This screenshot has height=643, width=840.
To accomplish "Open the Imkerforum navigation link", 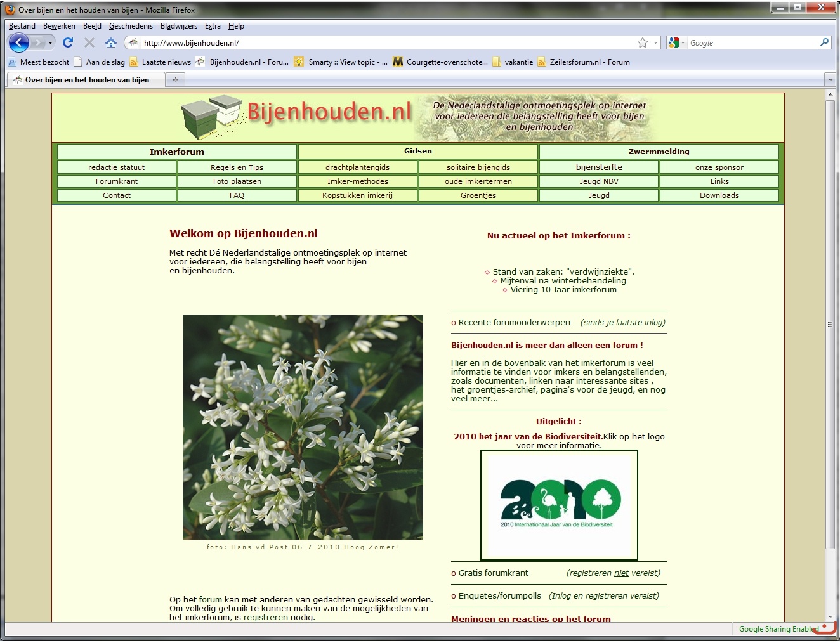I will (176, 152).
